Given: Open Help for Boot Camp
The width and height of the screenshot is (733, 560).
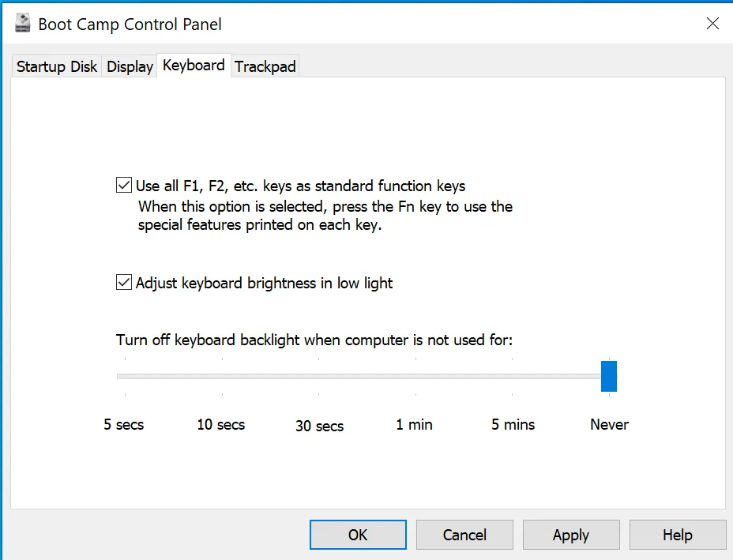Looking at the screenshot, I should 677,535.
